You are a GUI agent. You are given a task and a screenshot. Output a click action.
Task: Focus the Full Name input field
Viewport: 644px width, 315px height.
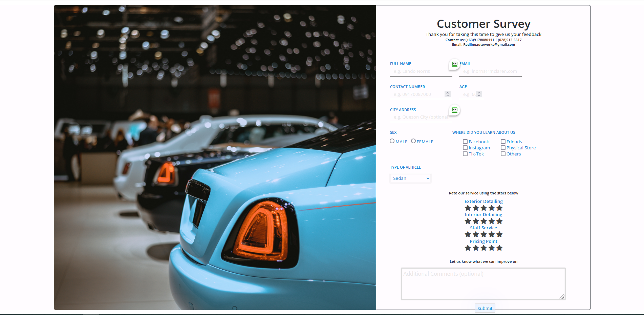pos(421,71)
